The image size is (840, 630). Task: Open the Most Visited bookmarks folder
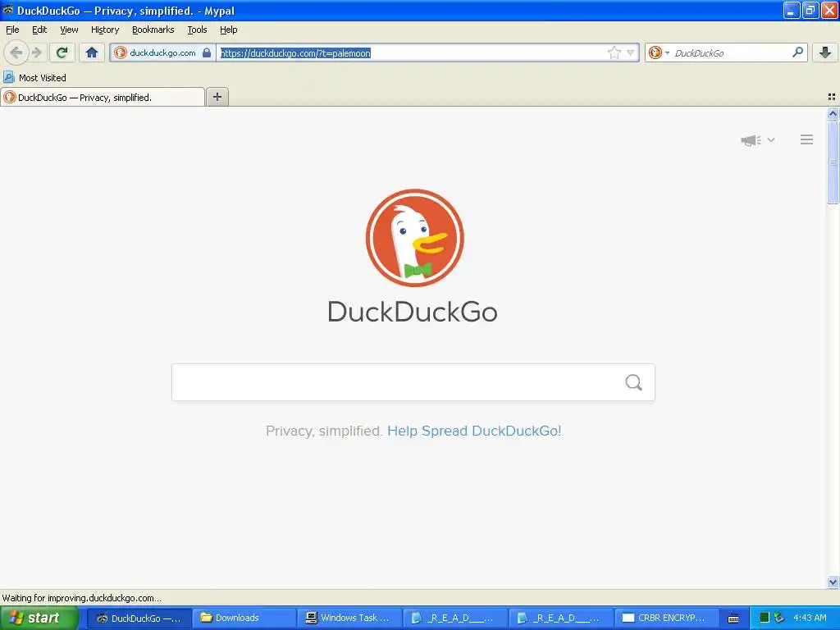pyautogui.click(x=35, y=78)
